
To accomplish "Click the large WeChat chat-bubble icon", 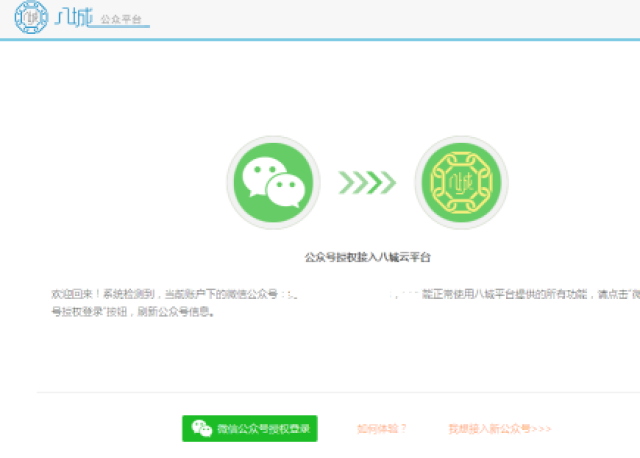I will click(x=273, y=182).
